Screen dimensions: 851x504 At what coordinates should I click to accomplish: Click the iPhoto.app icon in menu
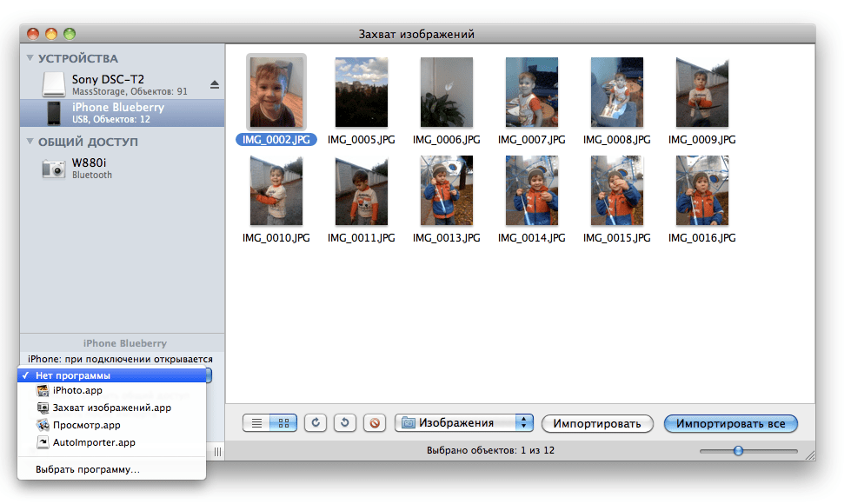click(43, 390)
